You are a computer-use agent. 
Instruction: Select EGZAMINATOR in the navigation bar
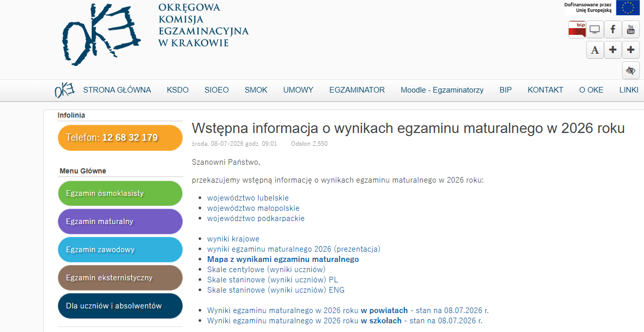(357, 90)
